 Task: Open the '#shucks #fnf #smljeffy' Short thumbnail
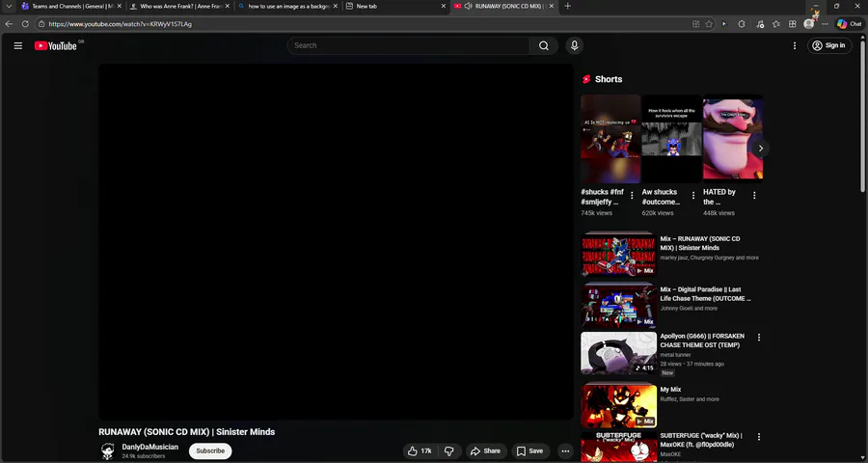point(610,139)
